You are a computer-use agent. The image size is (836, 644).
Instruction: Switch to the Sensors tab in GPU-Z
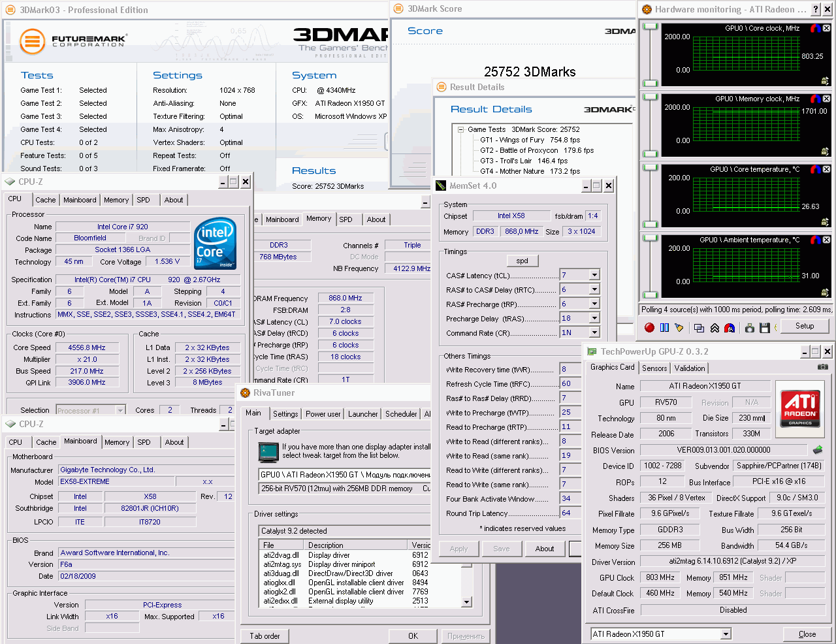pos(654,368)
